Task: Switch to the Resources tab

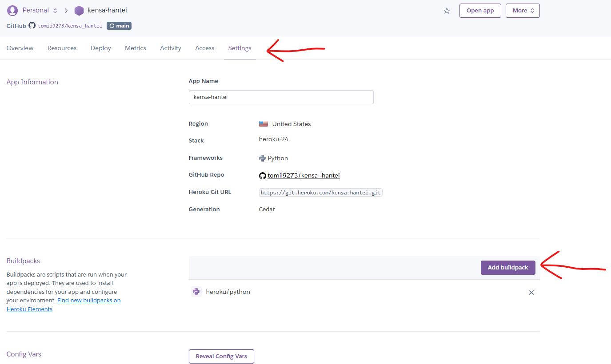Action: (62, 48)
